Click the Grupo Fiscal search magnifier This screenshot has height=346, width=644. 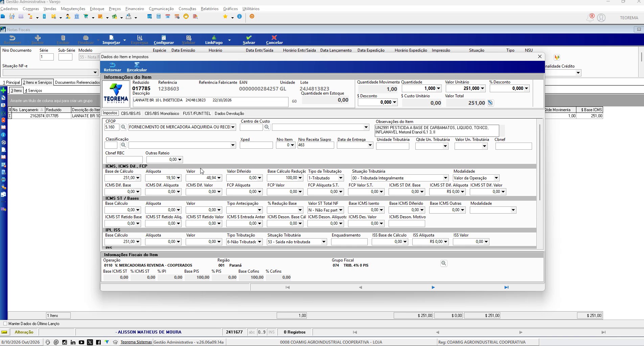pos(444,263)
